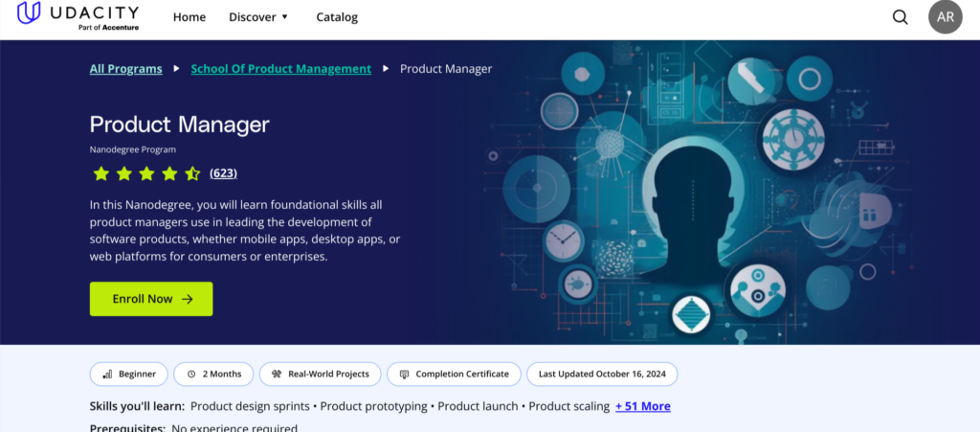Click the 2 Months duration badge
The height and width of the screenshot is (432, 980).
click(215, 374)
